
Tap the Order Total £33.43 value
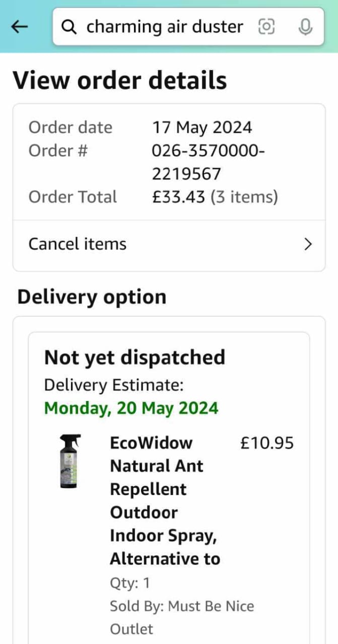point(179,197)
